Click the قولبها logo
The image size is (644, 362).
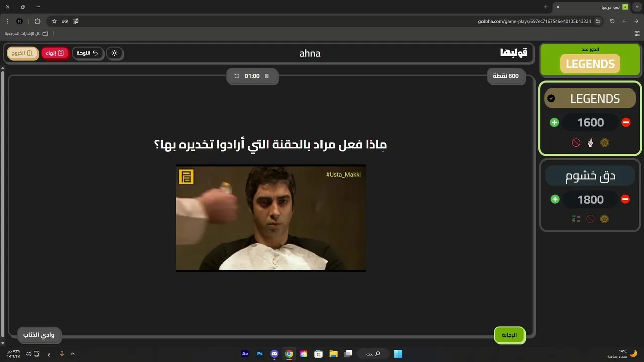(513, 53)
